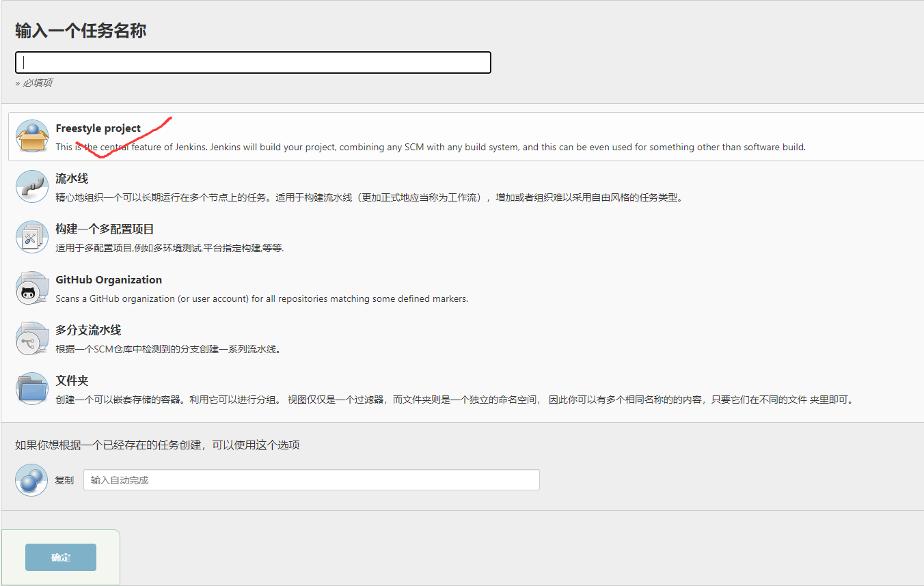Choose the 构建一个多配置项目 title
The image size is (924, 586).
(x=105, y=229)
